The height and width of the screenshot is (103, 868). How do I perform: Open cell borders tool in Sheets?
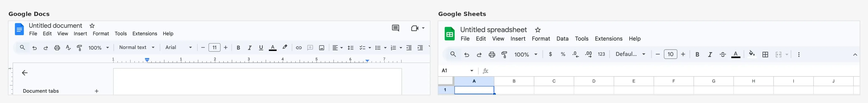pos(765,54)
